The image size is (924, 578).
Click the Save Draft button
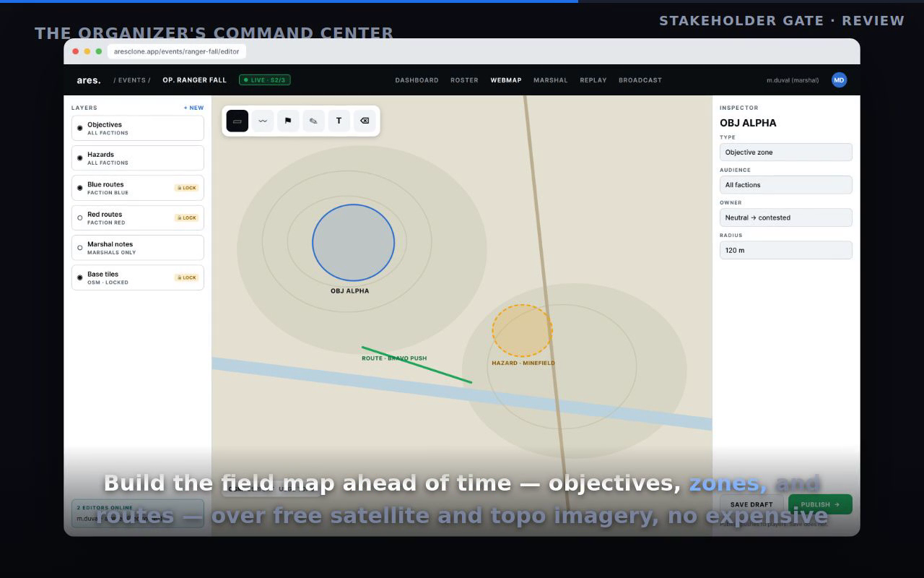[751, 504]
